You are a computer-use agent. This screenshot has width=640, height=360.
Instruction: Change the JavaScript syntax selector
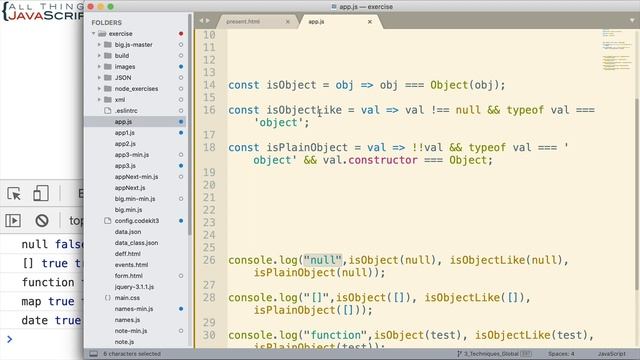pyautogui.click(x=611, y=354)
